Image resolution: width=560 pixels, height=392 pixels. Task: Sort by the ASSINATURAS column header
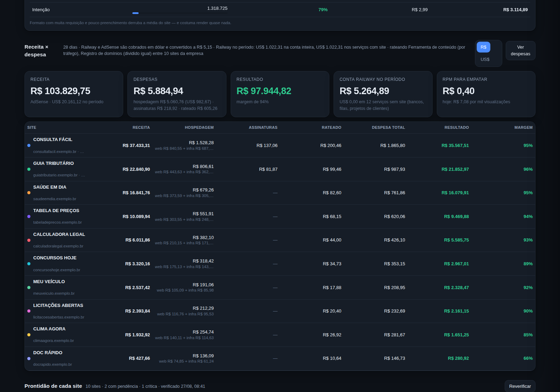click(263, 127)
